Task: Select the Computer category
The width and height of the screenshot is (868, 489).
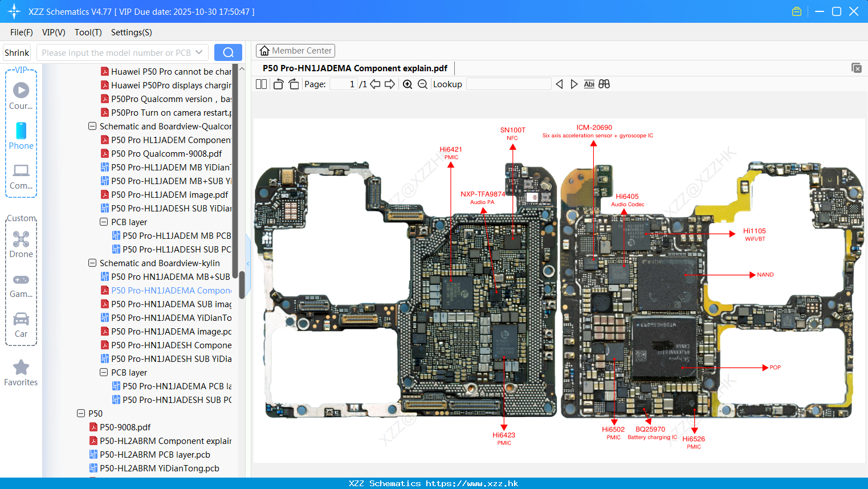Action: coord(21,176)
